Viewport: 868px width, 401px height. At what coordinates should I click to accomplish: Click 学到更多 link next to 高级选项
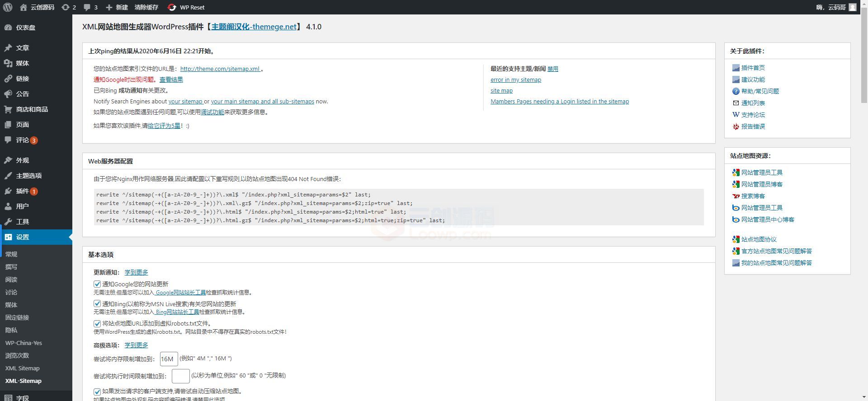(136, 345)
